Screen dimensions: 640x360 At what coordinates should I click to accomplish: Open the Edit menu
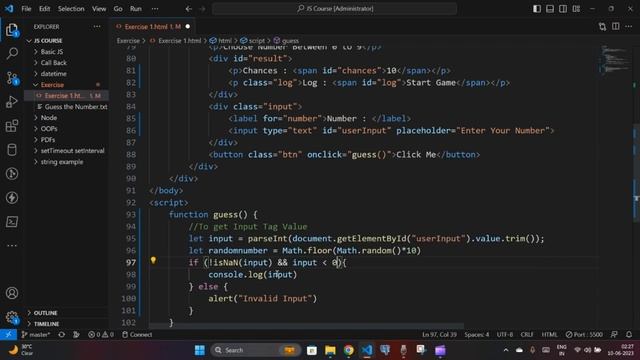pos(44,9)
